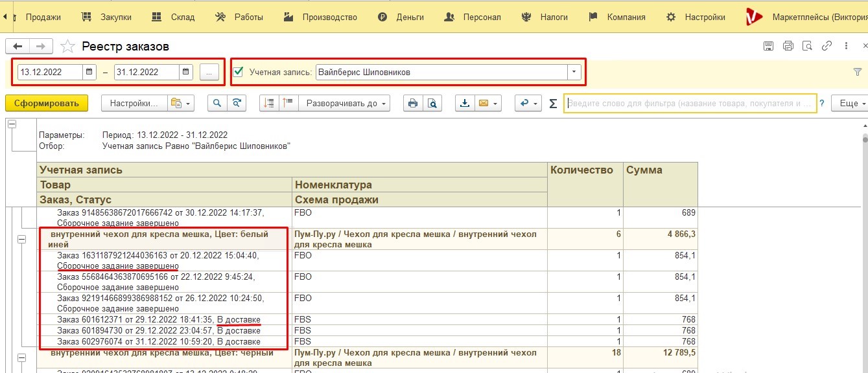Click the sum Σ icon

(x=553, y=103)
